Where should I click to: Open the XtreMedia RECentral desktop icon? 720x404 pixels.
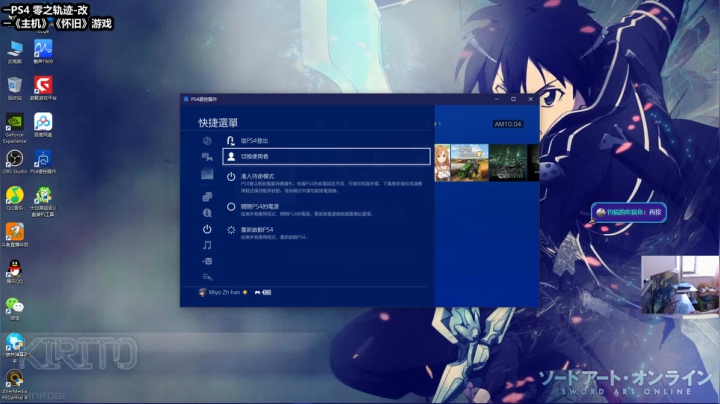pos(15,385)
